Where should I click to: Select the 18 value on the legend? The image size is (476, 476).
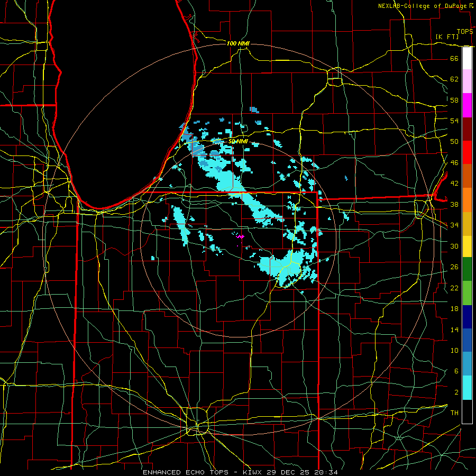click(x=454, y=309)
